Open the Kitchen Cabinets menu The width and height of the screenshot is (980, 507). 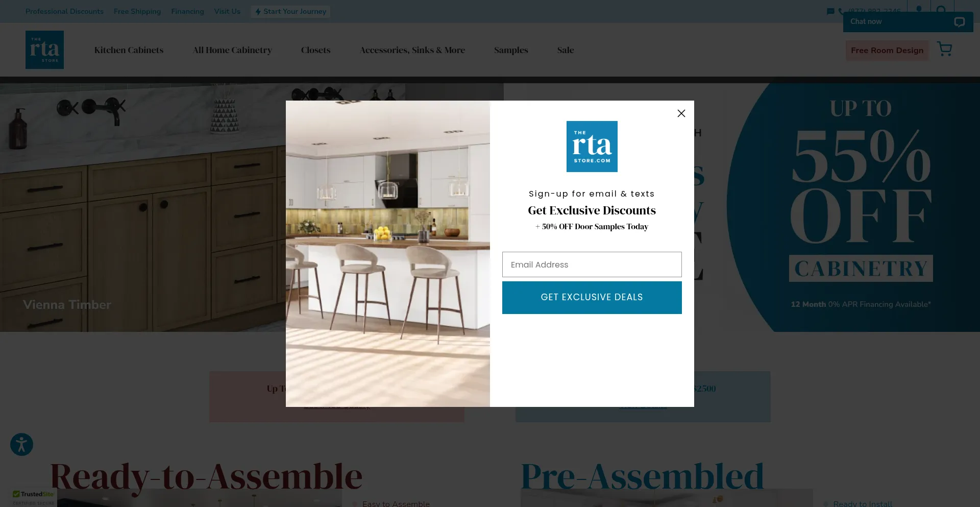point(129,50)
